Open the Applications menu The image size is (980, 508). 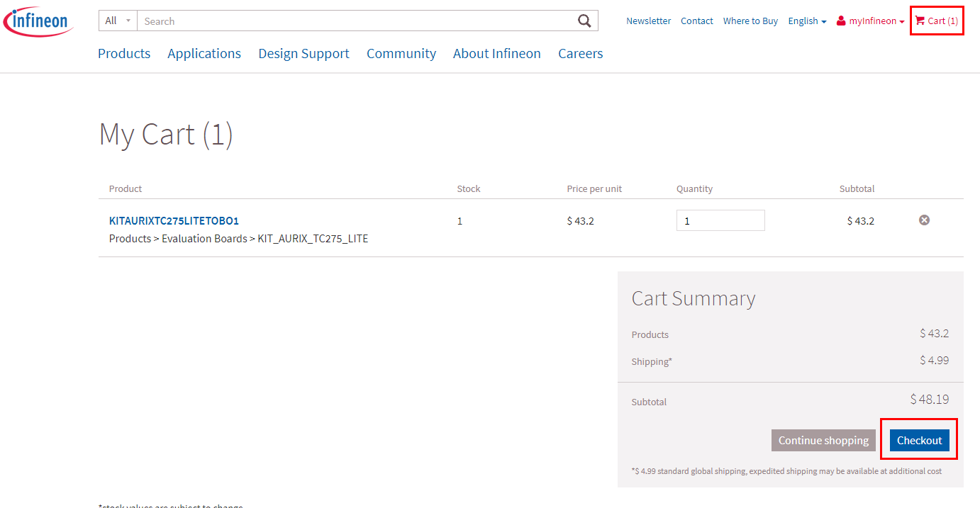tap(204, 54)
